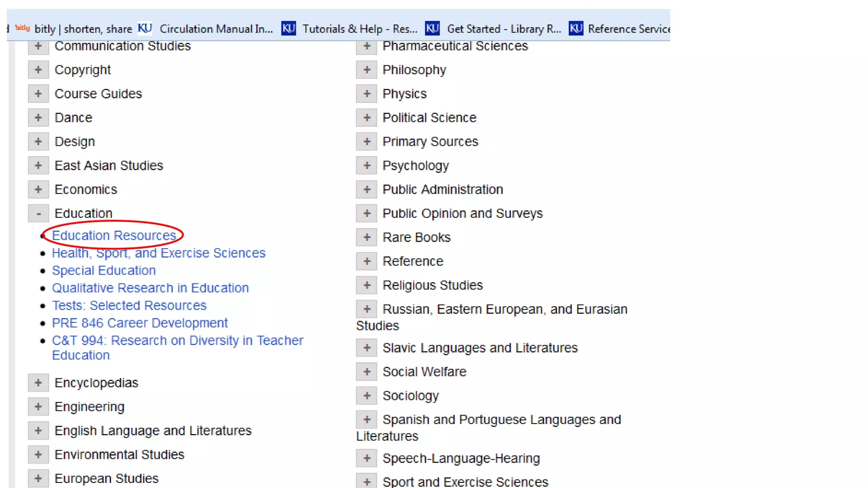Expand the Economics category
The image size is (868, 488).
coord(39,189)
